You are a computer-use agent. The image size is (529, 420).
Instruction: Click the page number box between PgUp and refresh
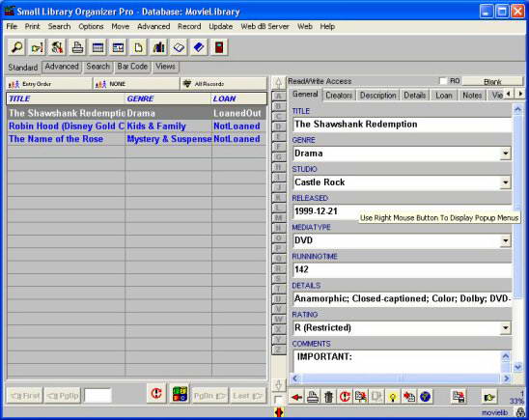pos(97,395)
